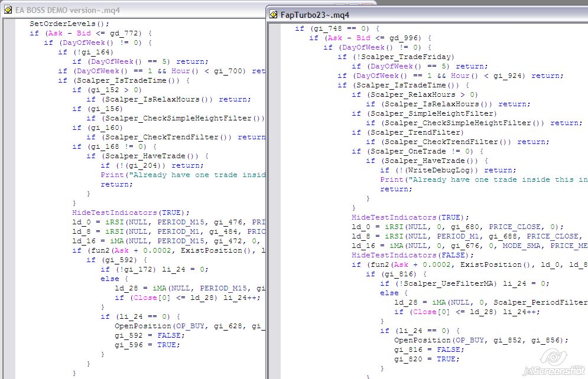Screen dimensions: 588x379
Task: Click the iMA line containing 'gi_676'
Action: tap(469, 246)
